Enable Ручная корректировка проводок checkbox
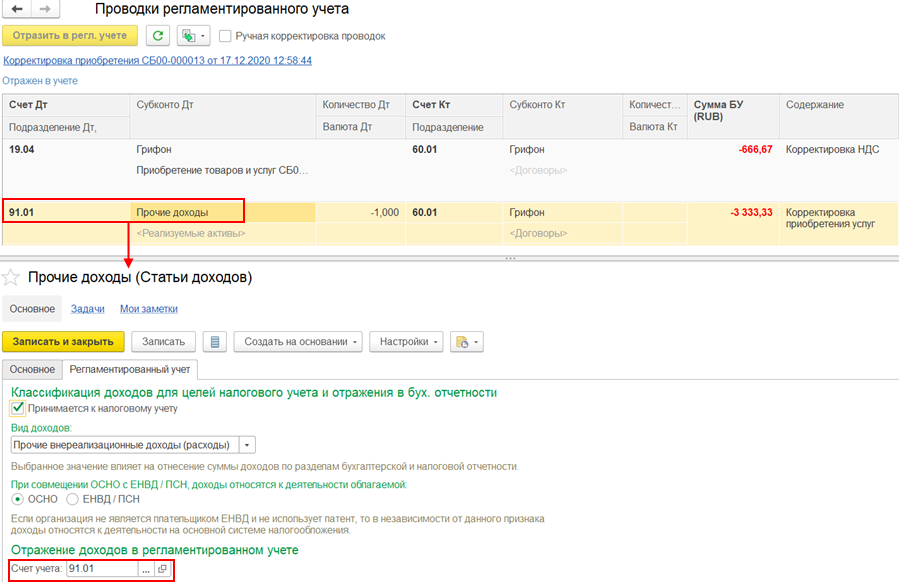Viewport: 899px width, 583px height. click(x=225, y=36)
